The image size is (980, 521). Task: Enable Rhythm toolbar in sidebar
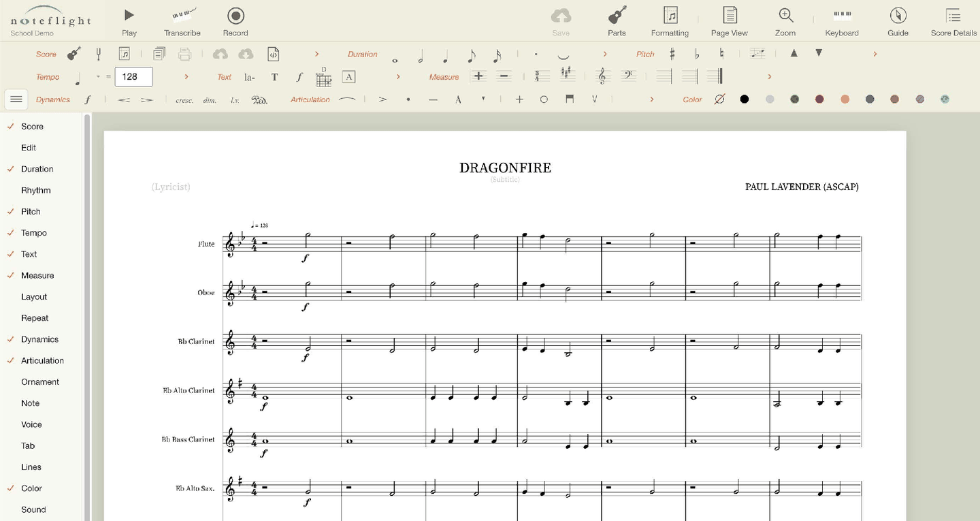(x=36, y=190)
